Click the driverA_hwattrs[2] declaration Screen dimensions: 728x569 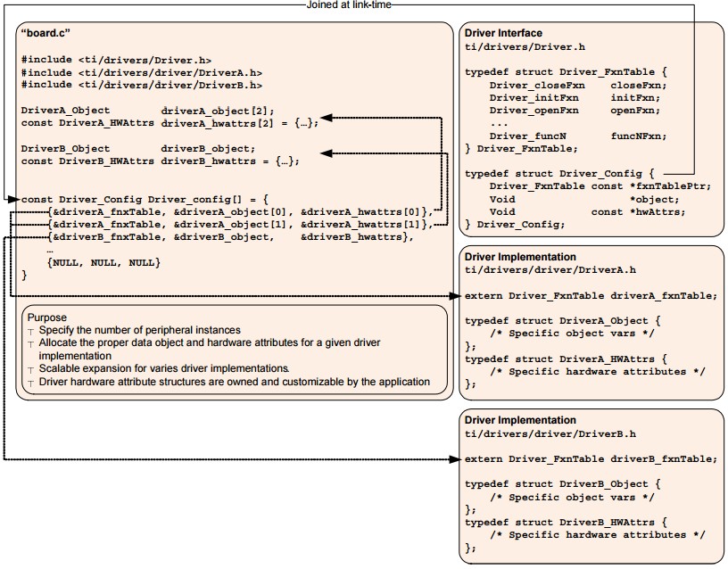click(x=240, y=124)
